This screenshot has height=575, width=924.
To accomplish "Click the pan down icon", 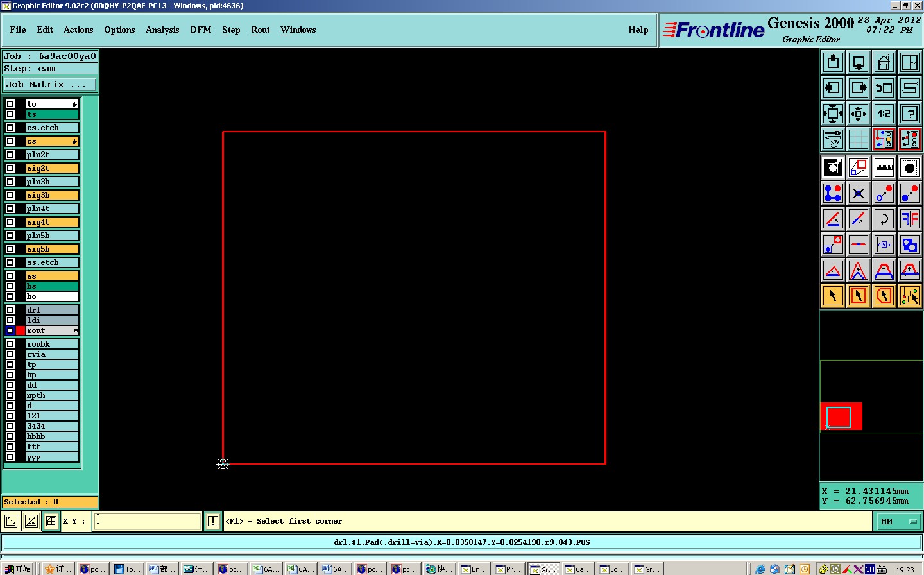I will tap(859, 62).
